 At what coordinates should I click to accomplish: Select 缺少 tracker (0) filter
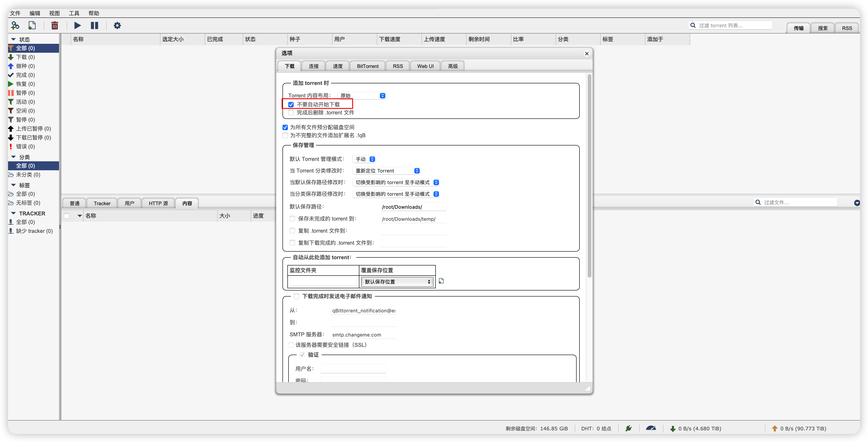point(33,231)
